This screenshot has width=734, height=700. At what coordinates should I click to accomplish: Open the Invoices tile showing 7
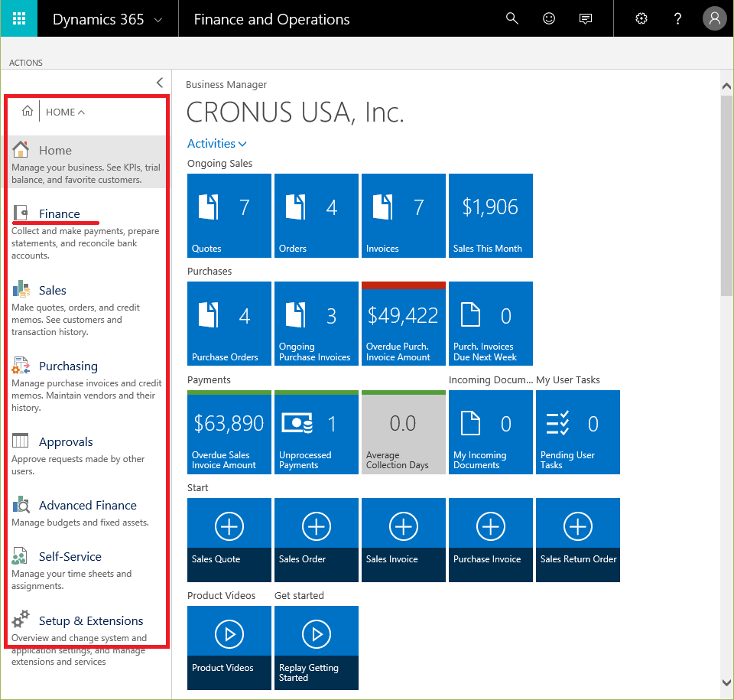(x=404, y=216)
